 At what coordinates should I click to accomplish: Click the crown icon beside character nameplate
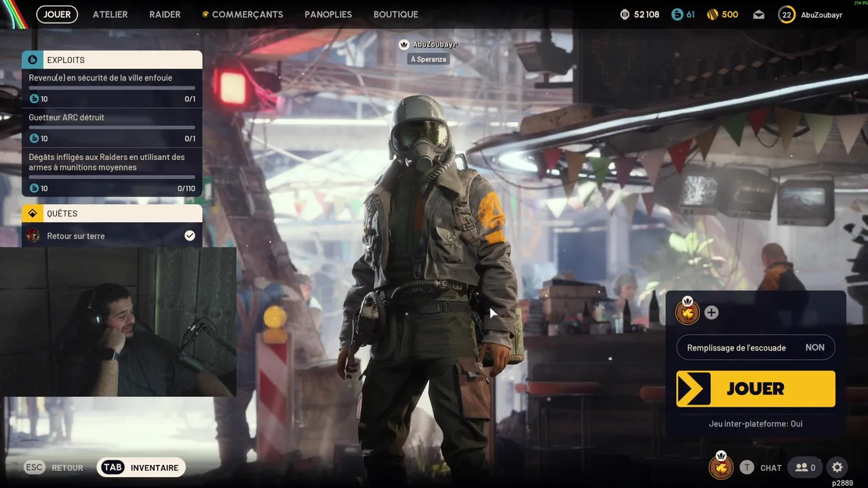[404, 44]
